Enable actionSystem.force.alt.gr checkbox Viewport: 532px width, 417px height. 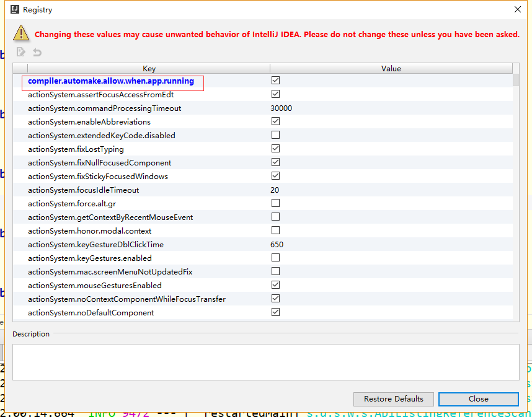click(x=275, y=203)
